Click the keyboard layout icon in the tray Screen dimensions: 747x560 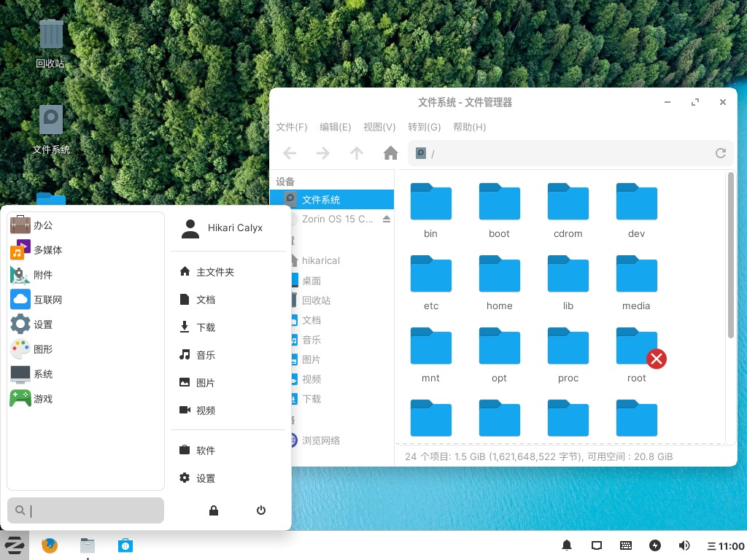pyautogui.click(x=626, y=545)
